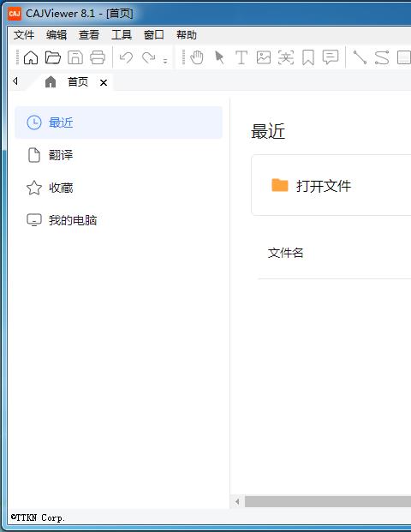The width and height of the screenshot is (411, 532).
Task: Click the Save disk icon
Action: [x=75, y=57]
